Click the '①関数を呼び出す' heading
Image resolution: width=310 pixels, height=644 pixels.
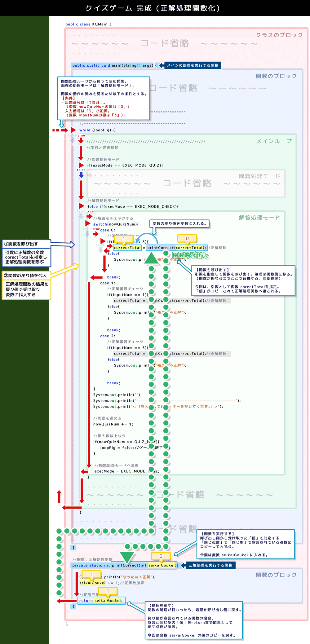point(26,244)
